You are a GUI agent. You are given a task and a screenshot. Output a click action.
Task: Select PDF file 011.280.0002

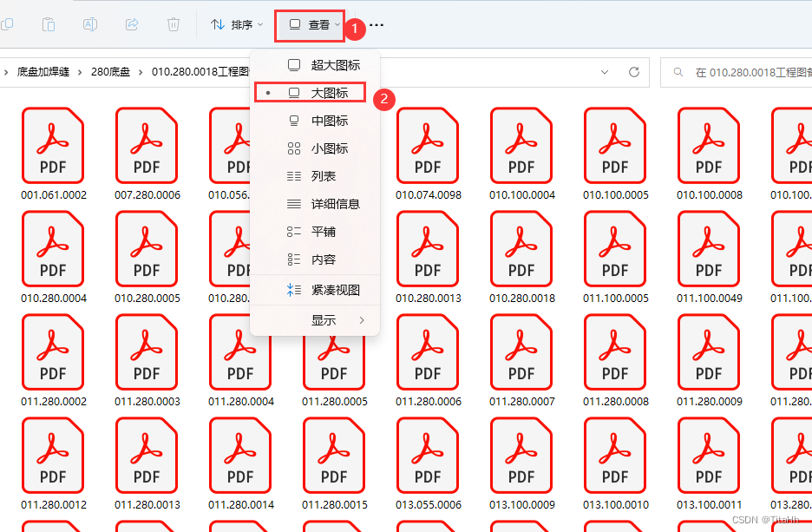[53, 360]
